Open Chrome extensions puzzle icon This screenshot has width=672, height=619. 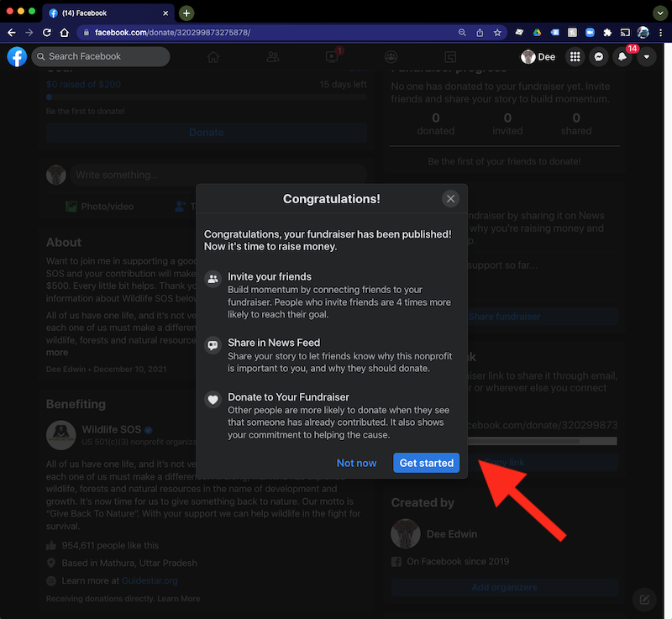point(607,33)
